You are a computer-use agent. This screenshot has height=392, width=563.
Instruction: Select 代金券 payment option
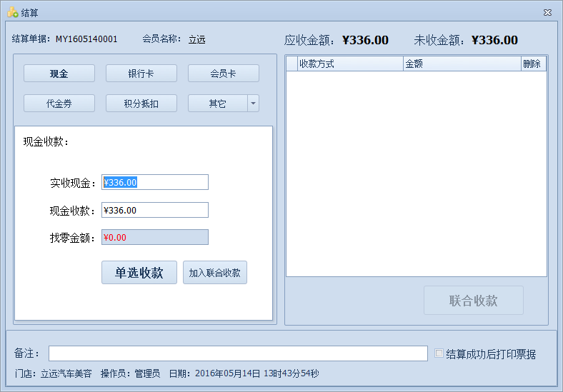tap(59, 104)
